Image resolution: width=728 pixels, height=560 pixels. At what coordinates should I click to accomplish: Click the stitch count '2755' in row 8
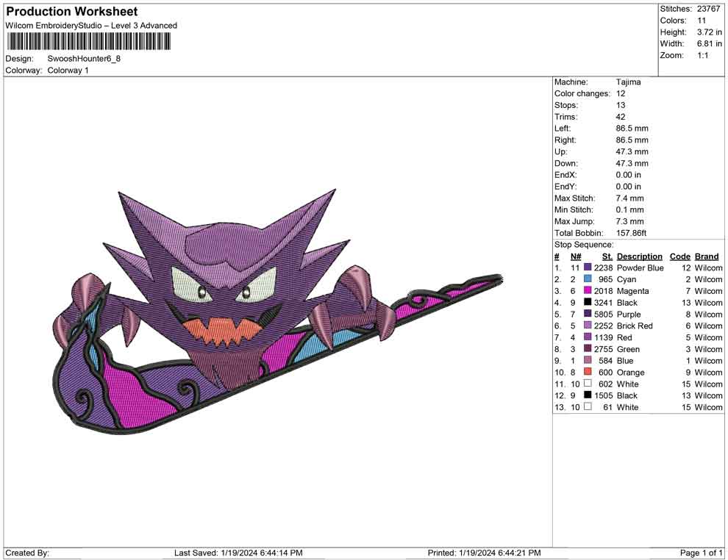point(603,349)
